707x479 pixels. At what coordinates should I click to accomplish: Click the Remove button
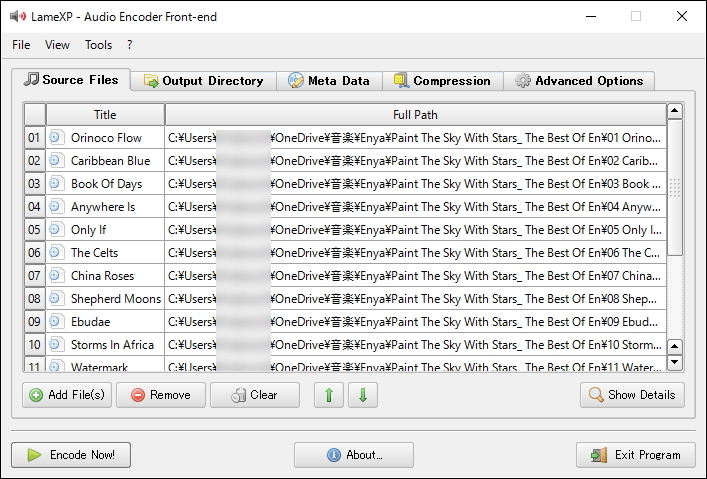(161, 395)
